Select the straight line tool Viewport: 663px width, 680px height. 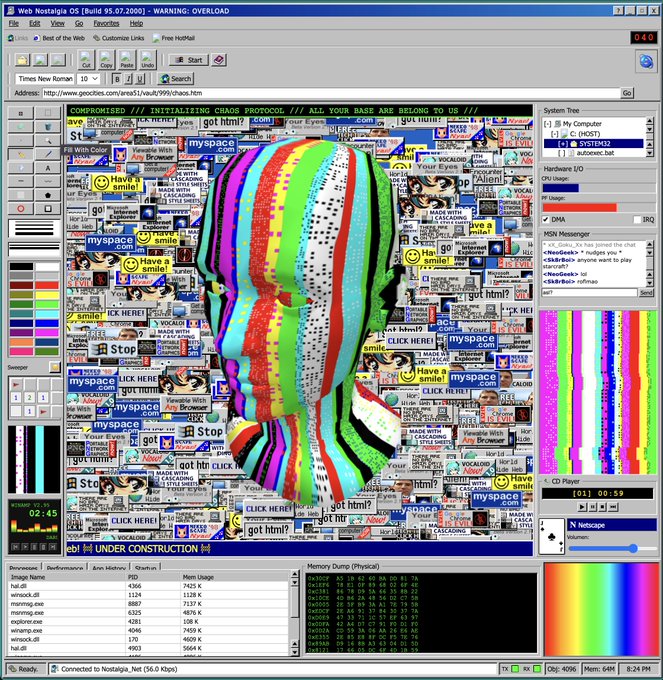pyautogui.click(x=20, y=181)
